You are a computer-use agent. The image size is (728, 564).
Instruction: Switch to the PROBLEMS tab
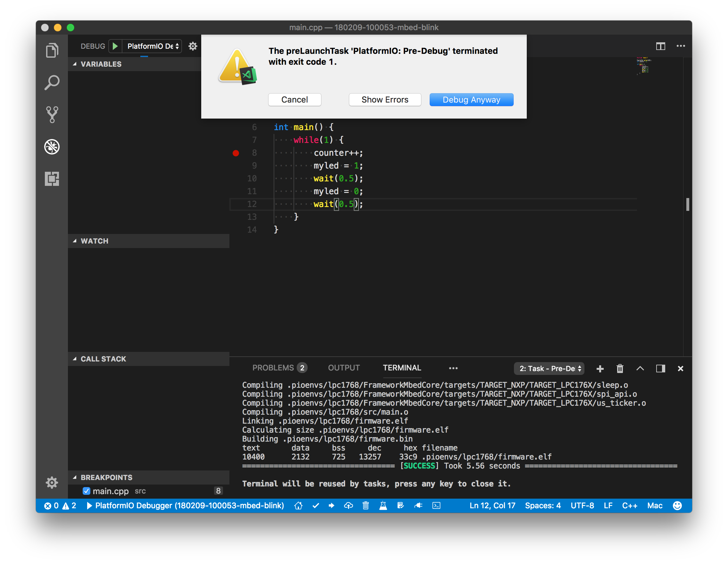274,368
